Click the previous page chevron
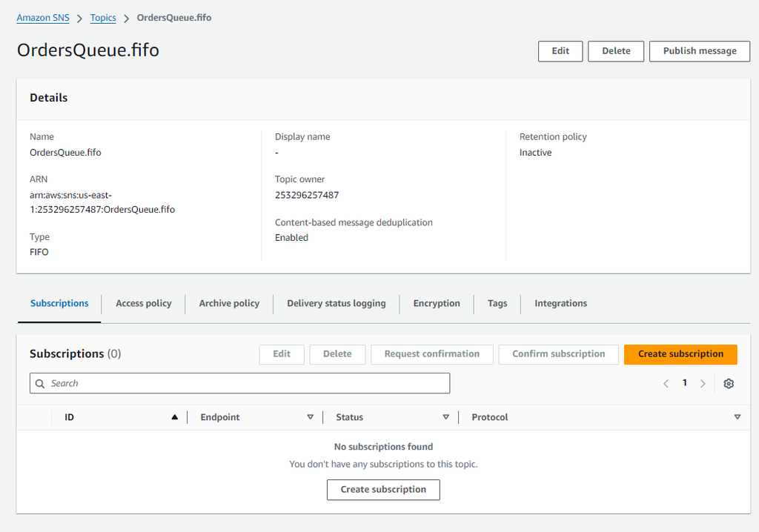This screenshot has height=532, width=759. coord(666,383)
